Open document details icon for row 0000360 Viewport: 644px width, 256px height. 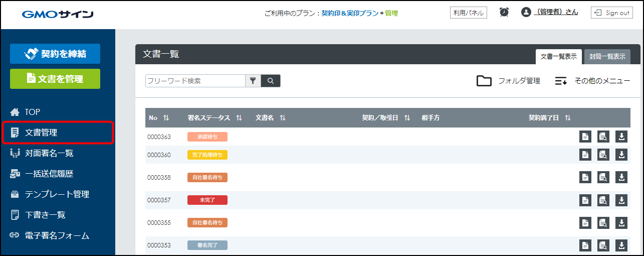coord(585,155)
